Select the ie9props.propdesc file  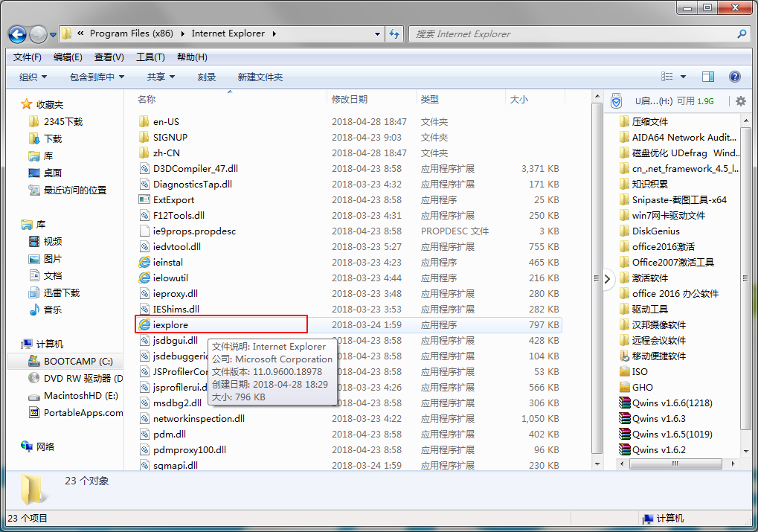(x=194, y=231)
